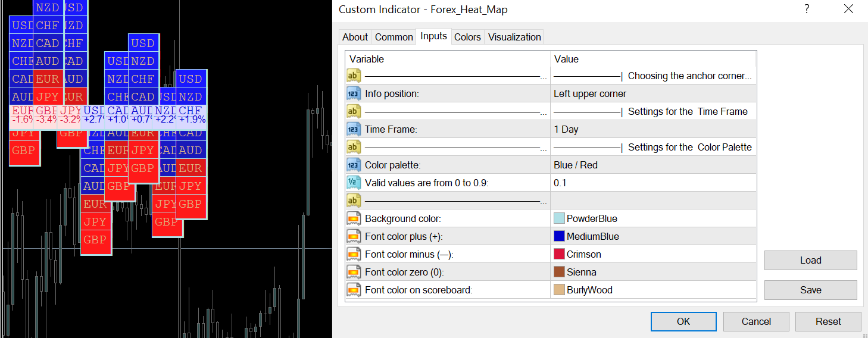Click the icon beside Info position

coord(354,93)
